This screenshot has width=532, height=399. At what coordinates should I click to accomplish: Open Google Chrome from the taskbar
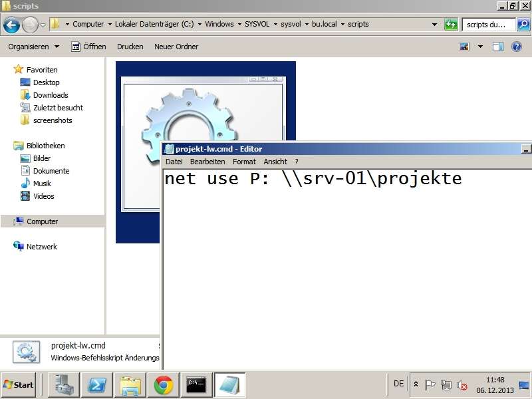pos(164,384)
